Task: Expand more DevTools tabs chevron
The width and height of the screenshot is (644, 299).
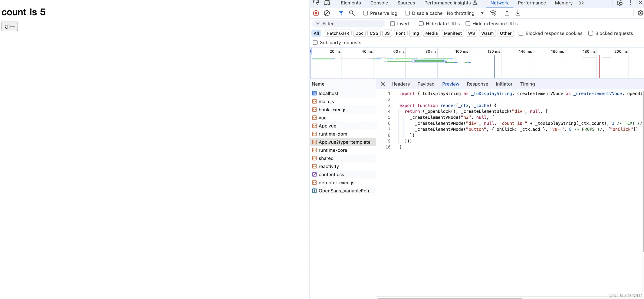Action: tap(581, 3)
